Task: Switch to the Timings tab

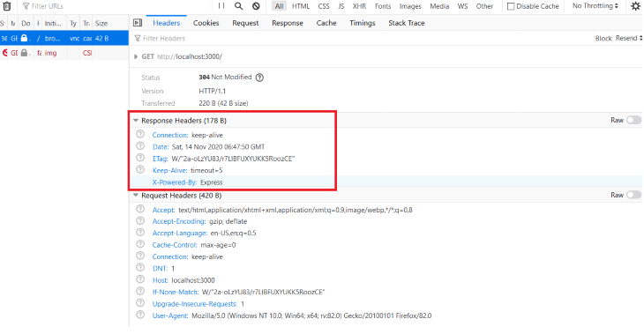Action: click(x=363, y=23)
